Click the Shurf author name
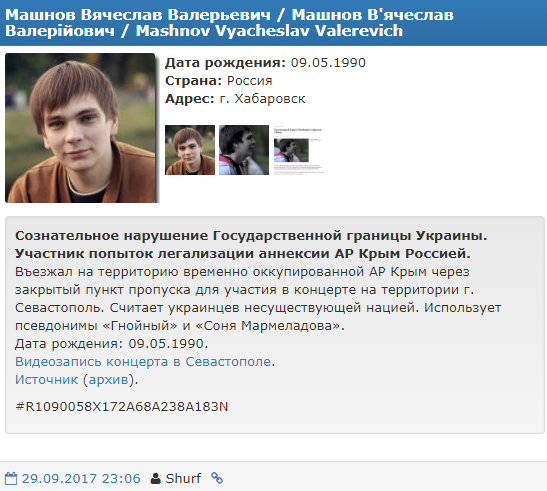The width and height of the screenshot is (547, 491). tap(183, 478)
